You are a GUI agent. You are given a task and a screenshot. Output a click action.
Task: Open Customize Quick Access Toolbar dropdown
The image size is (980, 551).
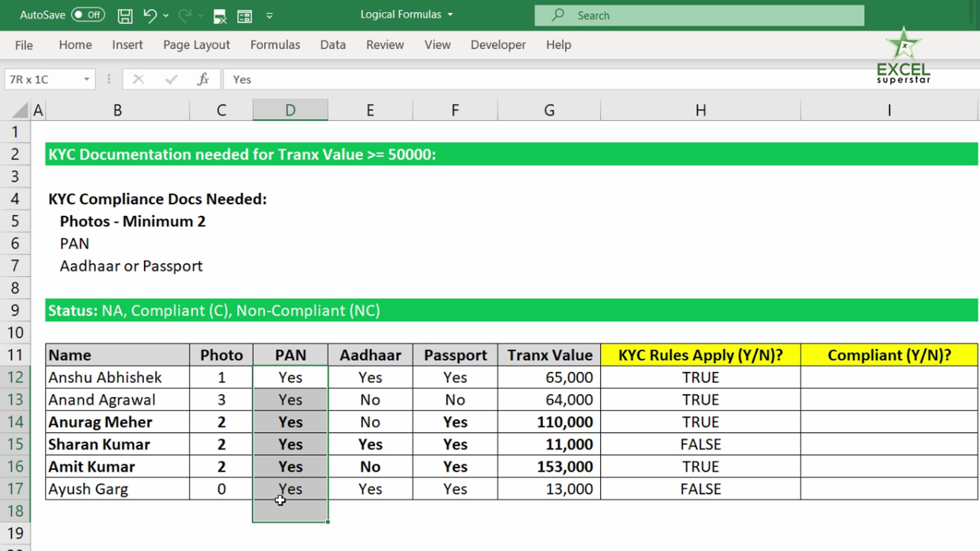click(x=269, y=16)
